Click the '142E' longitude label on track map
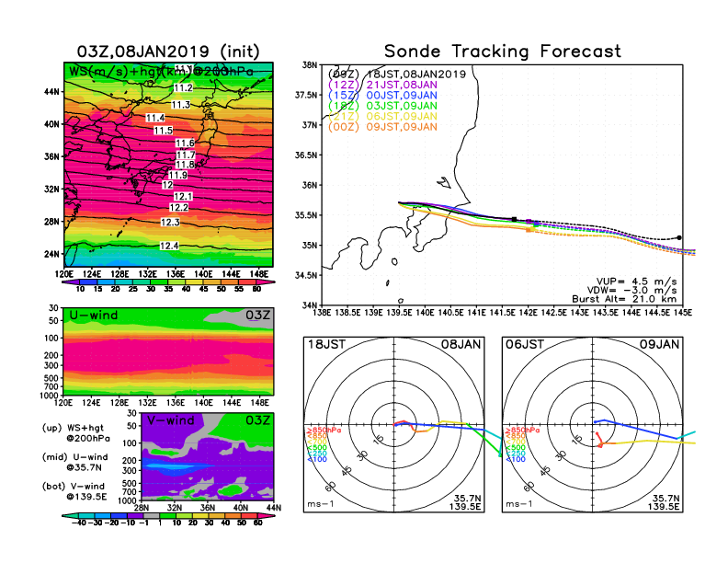Viewport: 728px width, 563px height. pos(528,313)
